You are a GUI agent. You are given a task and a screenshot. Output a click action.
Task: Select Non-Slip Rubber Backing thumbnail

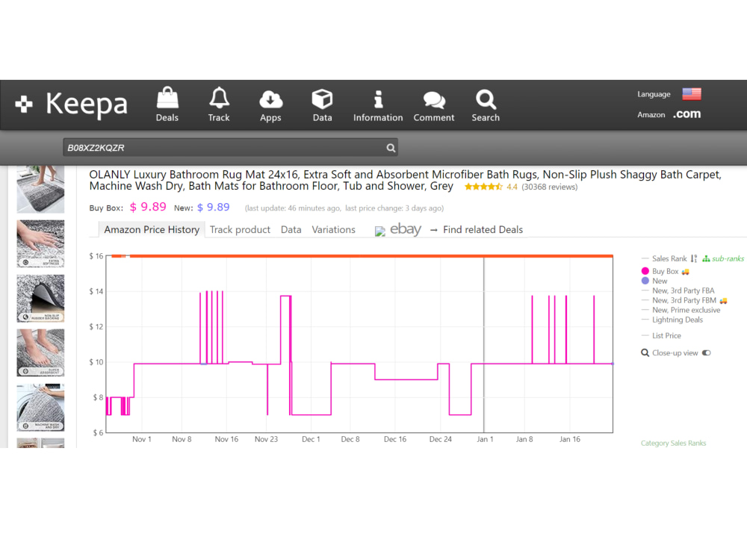point(40,298)
